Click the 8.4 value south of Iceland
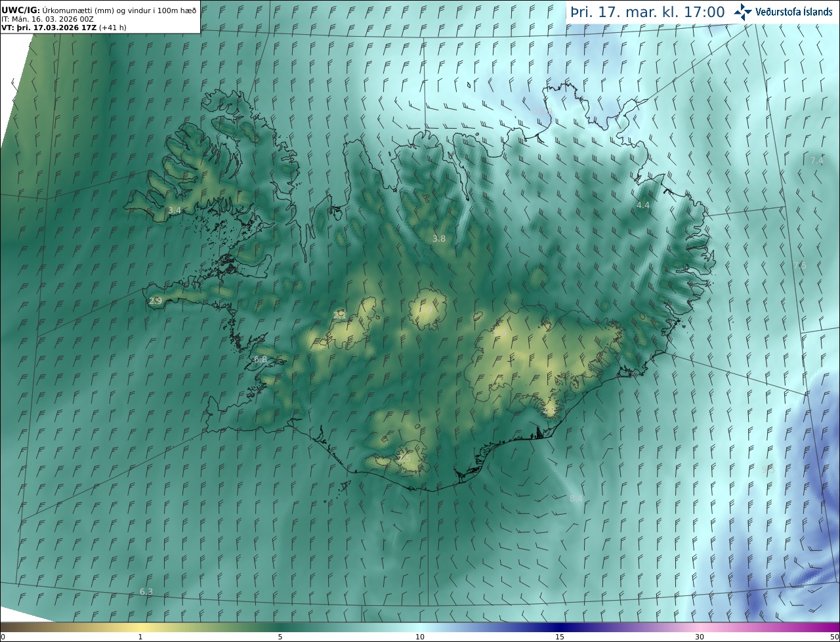The width and height of the screenshot is (840, 642). pos(576,499)
